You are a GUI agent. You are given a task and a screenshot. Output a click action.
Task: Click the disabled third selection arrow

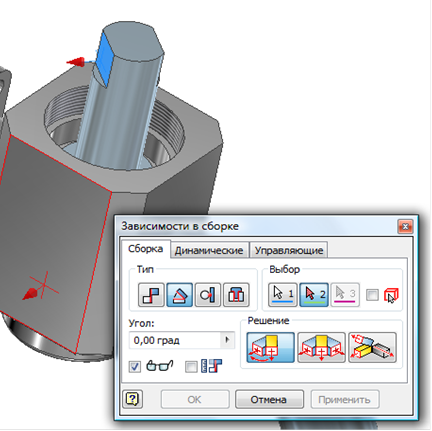(x=345, y=295)
